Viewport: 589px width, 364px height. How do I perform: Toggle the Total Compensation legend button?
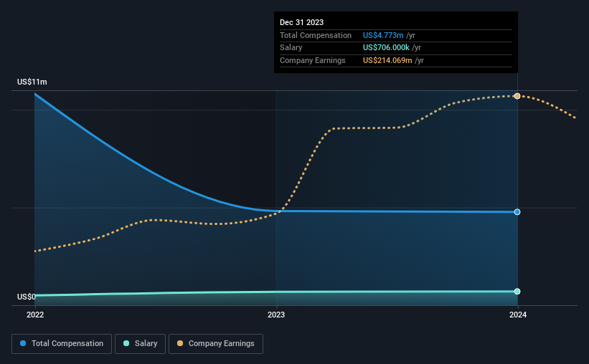point(62,344)
